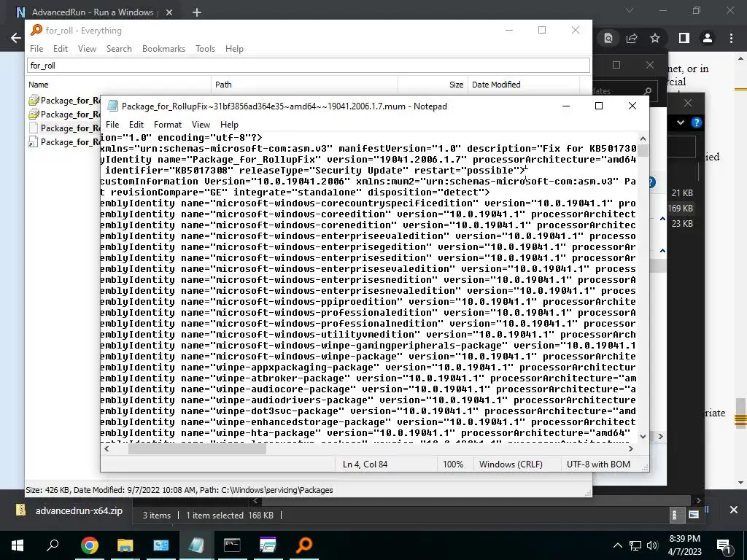Open Windows taskbar search
Viewport: 747px width, 560px height.
pos(53,545)
